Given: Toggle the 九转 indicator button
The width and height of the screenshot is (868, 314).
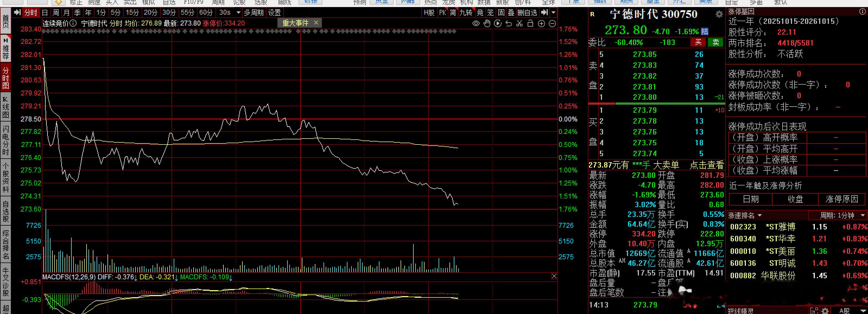Looking at the screenshot, I should pyautogui.click(x=466, y=13).
